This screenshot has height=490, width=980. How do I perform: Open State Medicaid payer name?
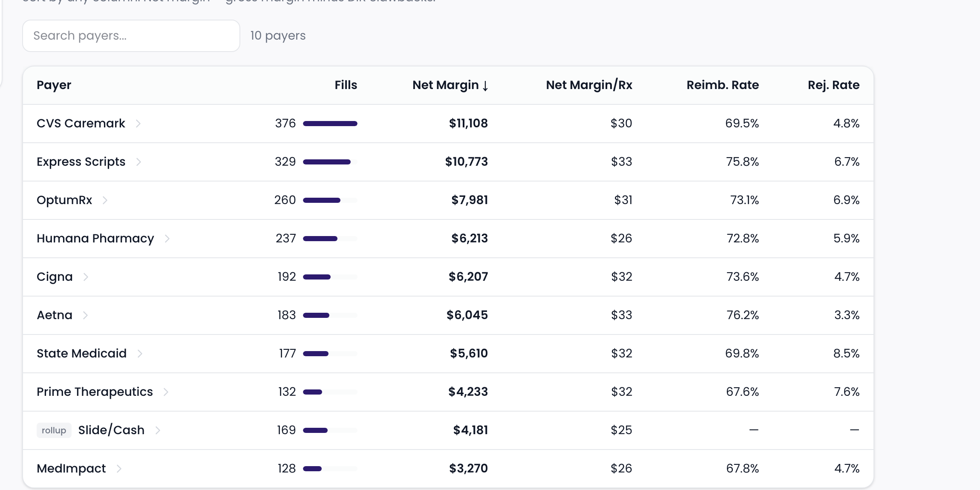[82, 354]
